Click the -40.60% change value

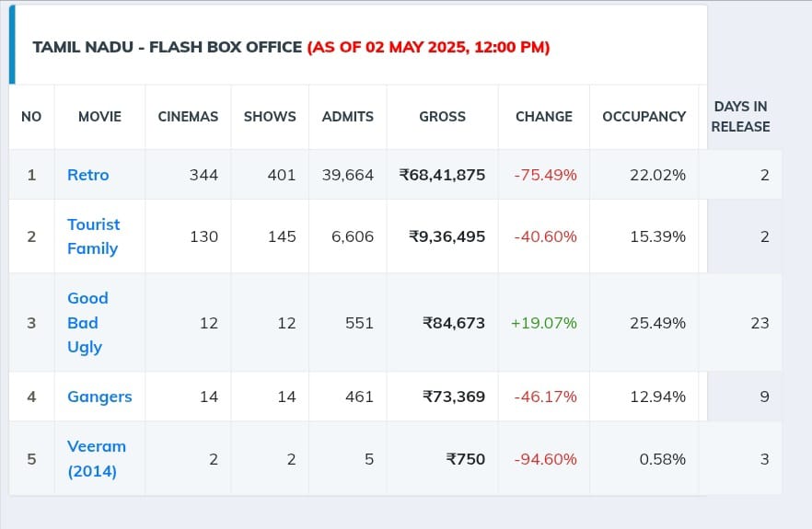click(x=545, y=236)
